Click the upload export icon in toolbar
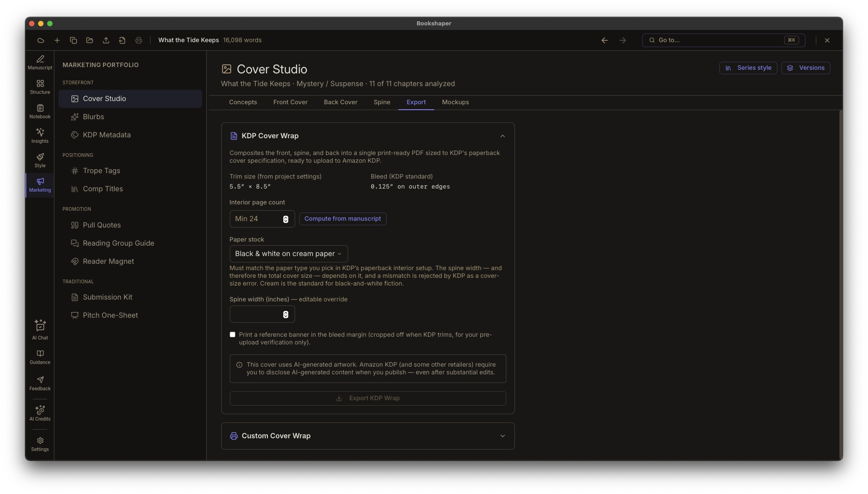 coord(106,40)
